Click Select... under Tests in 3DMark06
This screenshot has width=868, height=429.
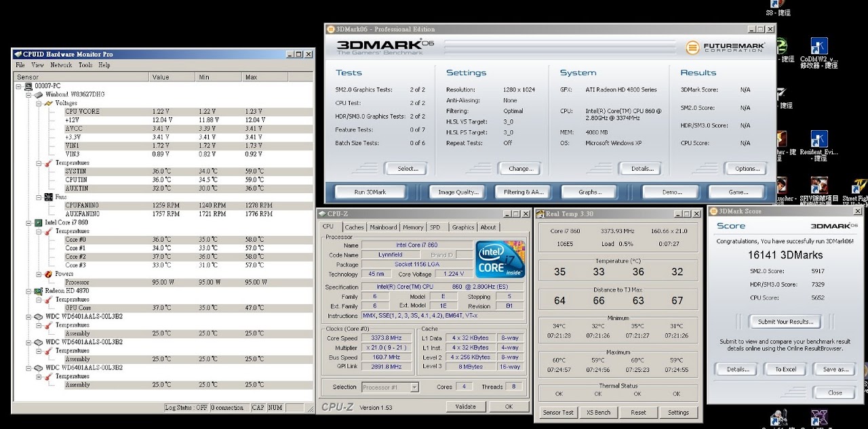pyautogui.click(x=408, y=168)
